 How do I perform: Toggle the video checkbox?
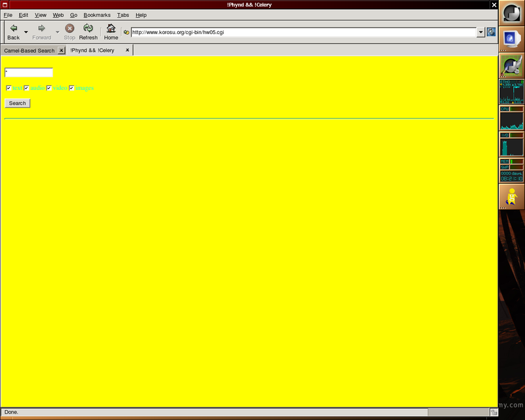(x=49, y=88)
